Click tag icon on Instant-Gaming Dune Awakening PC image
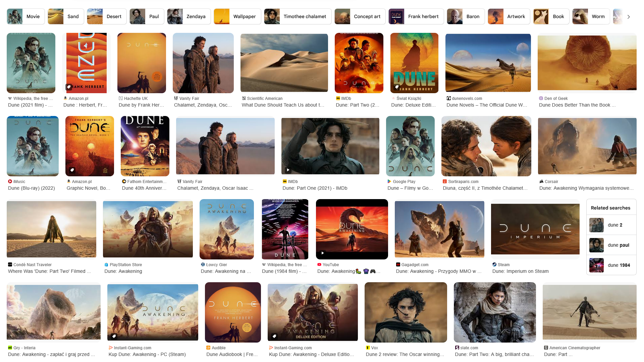Image resolution: width=644 pixels, height=362 pixels. (114, 336)
